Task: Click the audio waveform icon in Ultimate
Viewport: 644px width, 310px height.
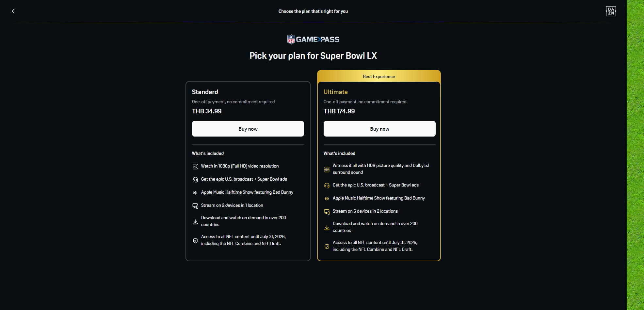Action: (x=327, y=198)
